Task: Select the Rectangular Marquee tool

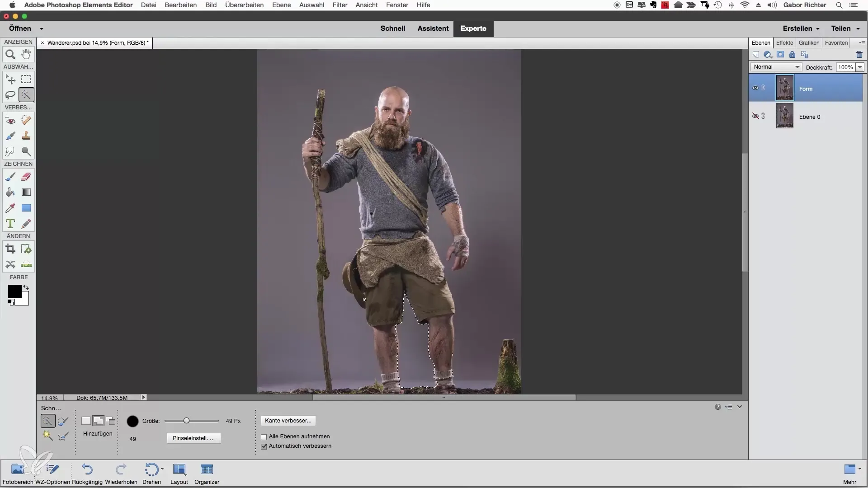Action: pos(26,80)
